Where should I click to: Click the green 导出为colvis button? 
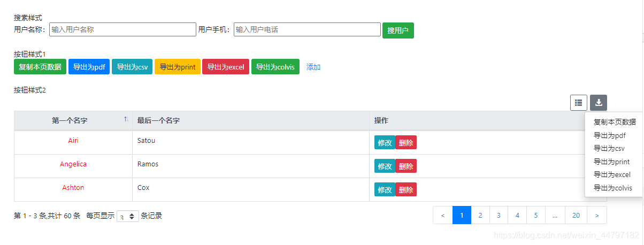[x=275, y=67]
